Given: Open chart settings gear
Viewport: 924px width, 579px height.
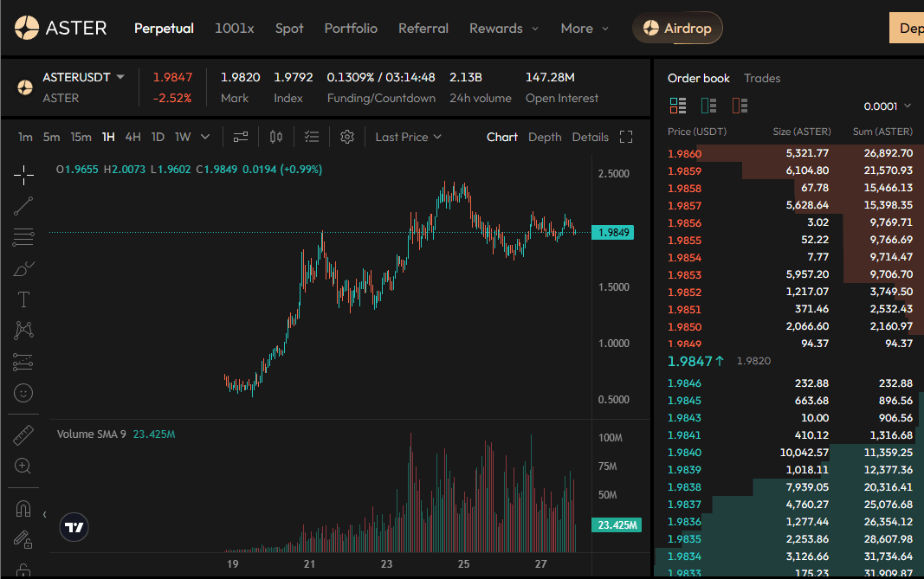Looking at the screenshot, I should click(347, 138).
